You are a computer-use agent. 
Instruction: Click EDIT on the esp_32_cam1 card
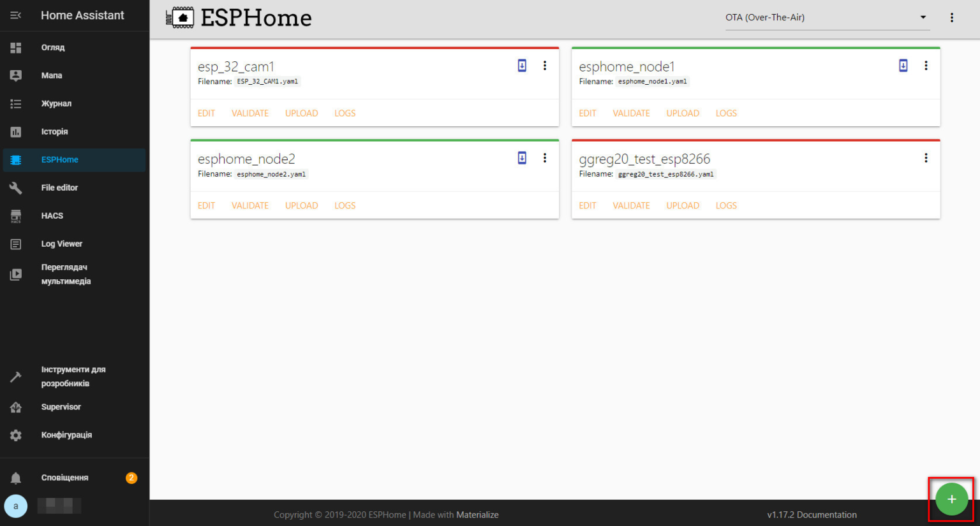pos(206,113)
